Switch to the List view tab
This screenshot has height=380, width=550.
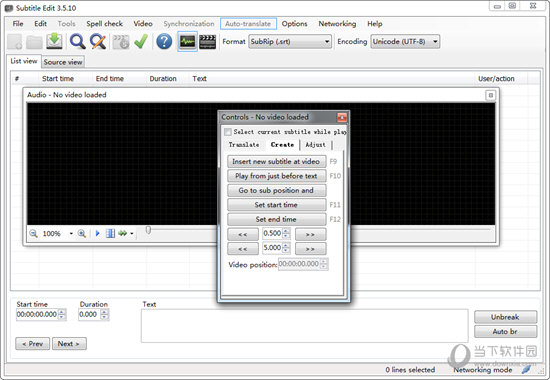[24, 61]
